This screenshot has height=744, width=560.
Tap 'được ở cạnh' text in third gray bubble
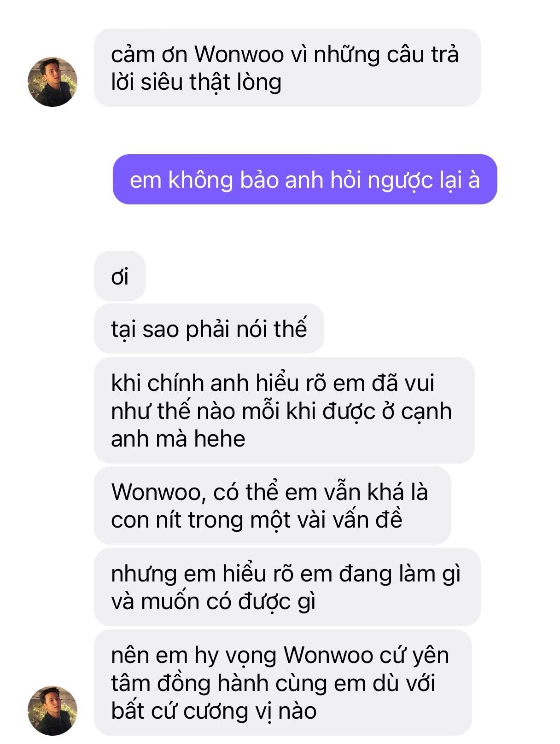387,412
